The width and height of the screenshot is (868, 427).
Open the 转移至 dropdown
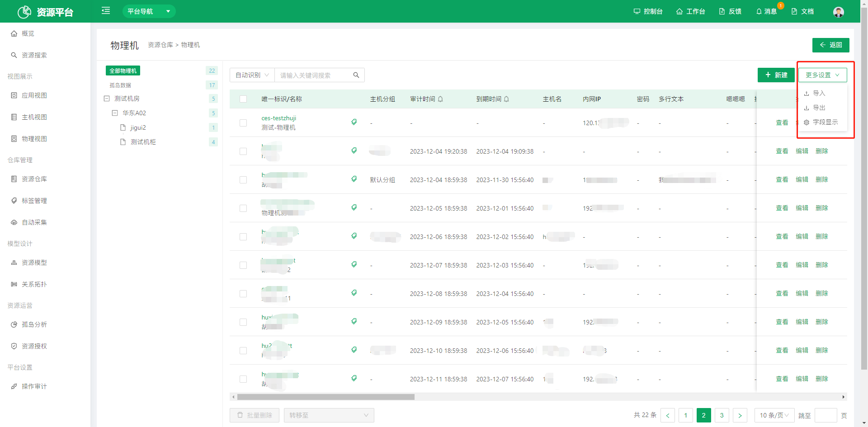pos(329,415)
